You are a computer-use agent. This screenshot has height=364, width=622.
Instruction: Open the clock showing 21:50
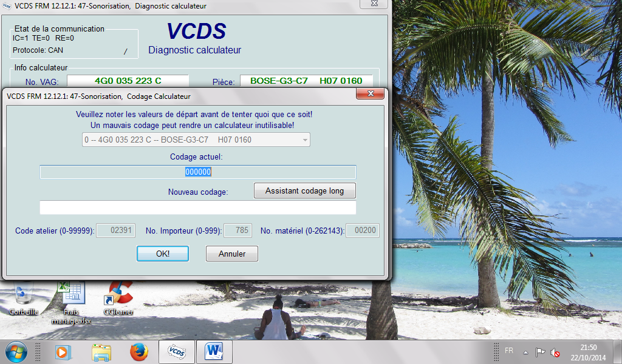(x=588, y=352)
